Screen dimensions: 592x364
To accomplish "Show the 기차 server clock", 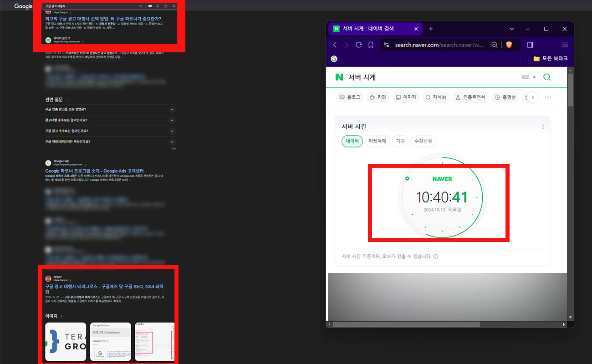I will pos(400,141).
